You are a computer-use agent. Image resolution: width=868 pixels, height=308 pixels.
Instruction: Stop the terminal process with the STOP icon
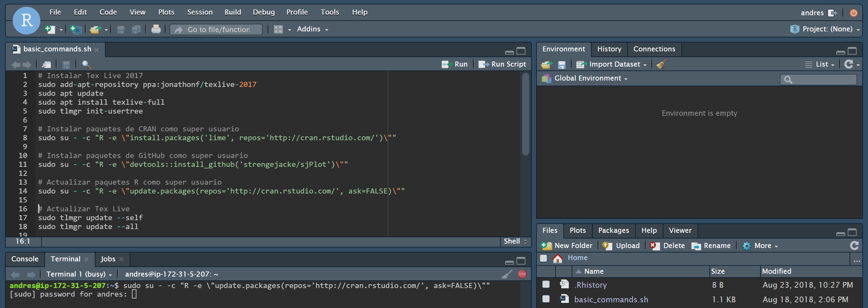pos(522,274)
